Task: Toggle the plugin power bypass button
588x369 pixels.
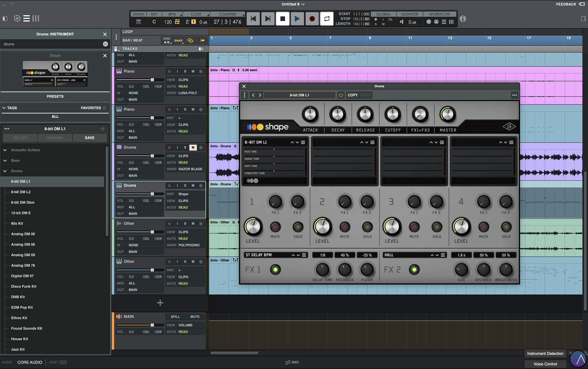Action: pyautogui.click(x=341, y=95)
